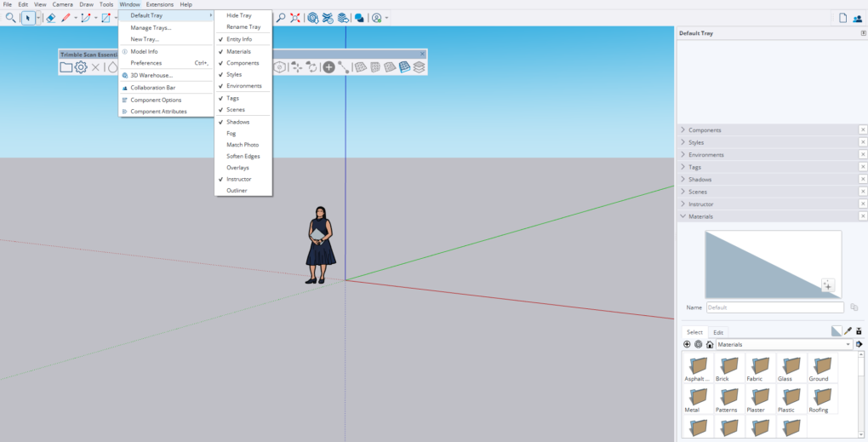Open the Extensions menu

point(159,4)
